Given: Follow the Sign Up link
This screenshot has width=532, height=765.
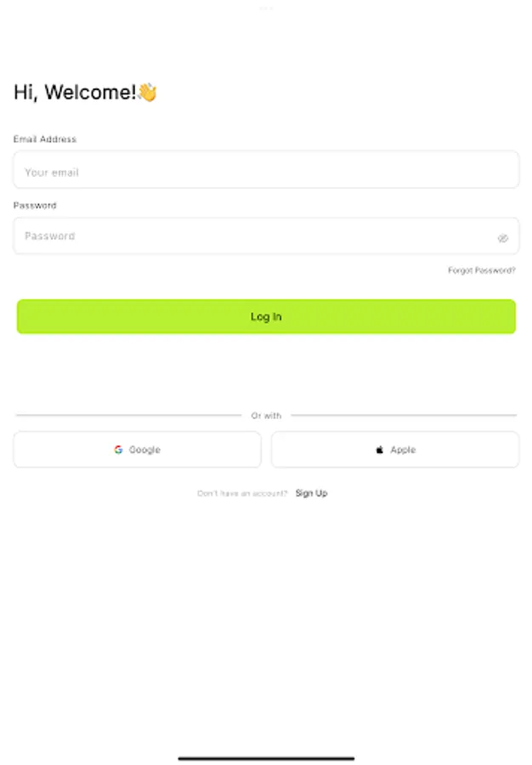Looking at the screenshot, I should [x=311, y=491].
